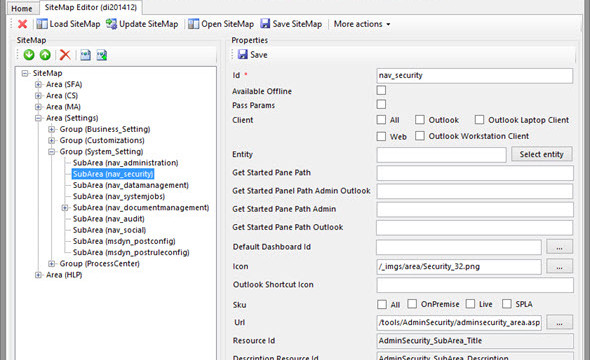Click Load SiteMap toolbar button

click(x=68, y=24)
